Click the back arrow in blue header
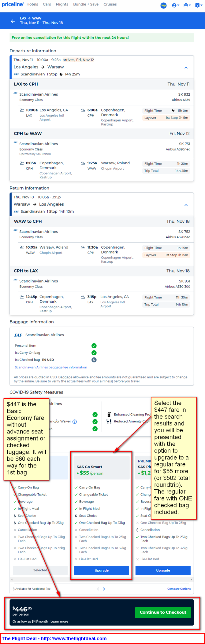The width and height of the screenshot is (205, 644). (x=13, y=21)
